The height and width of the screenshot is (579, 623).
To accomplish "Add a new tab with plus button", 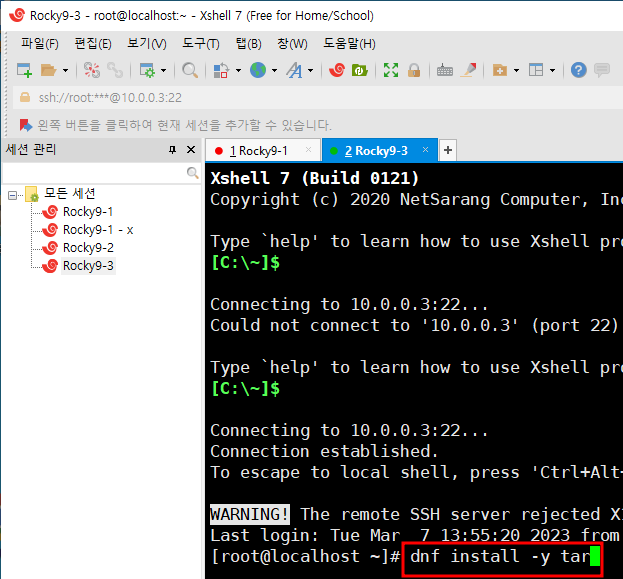I will 448,150.
